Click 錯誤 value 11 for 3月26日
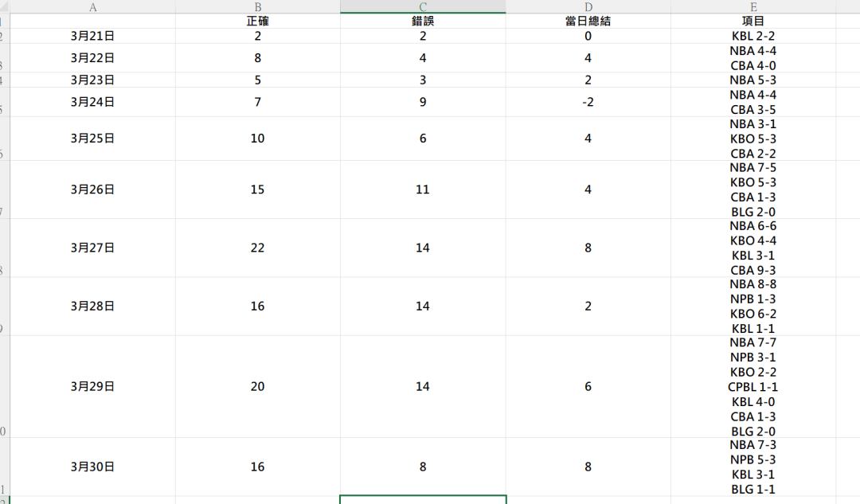Viewport: 860px width, 504px height. 423,189
